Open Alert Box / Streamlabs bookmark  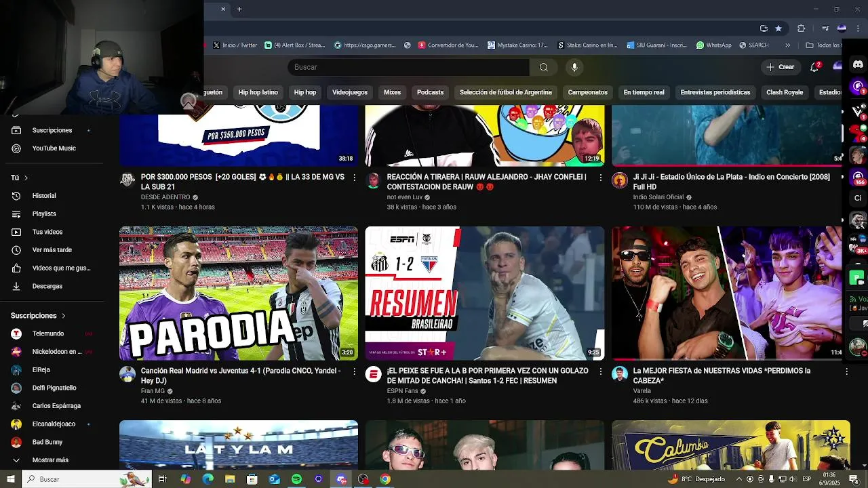click(294, 45)
